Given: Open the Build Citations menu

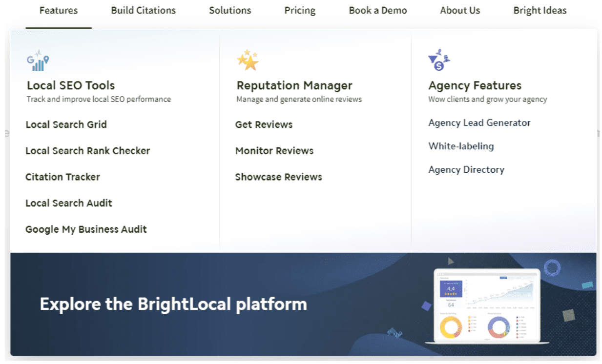Looking at the screenshot, I should point(144,10).
